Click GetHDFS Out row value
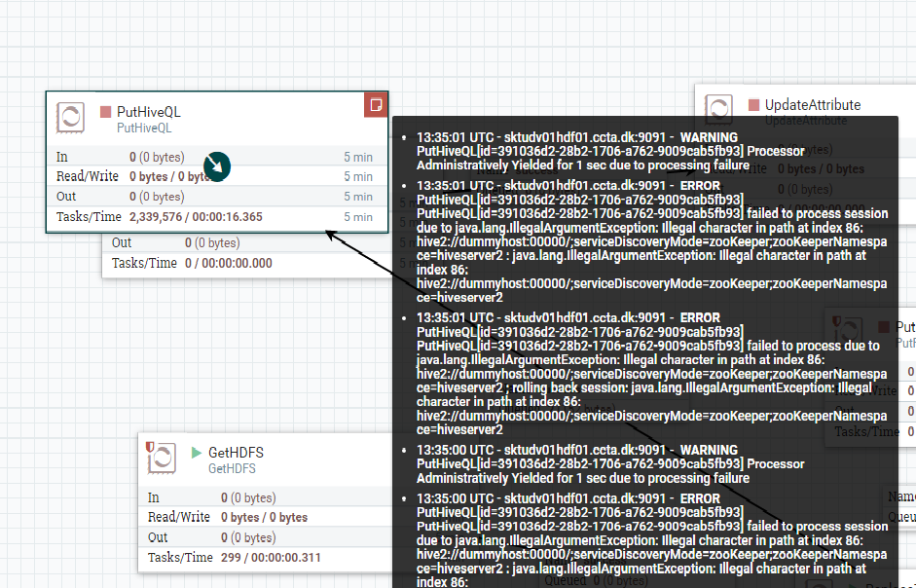This screenshot has height=588, width=916. point(248,537)
